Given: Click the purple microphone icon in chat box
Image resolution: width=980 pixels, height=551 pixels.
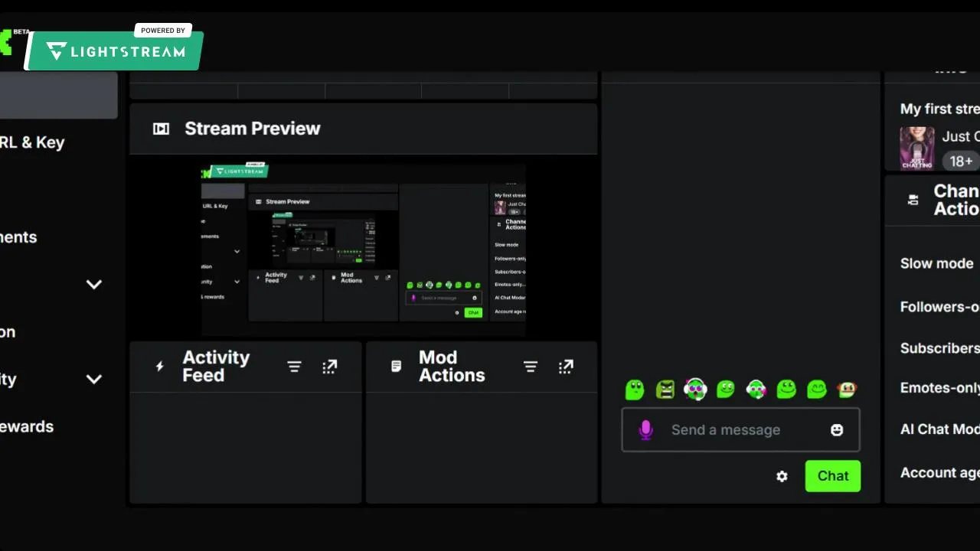Looking at the screenshot, I should coord(645,430).
